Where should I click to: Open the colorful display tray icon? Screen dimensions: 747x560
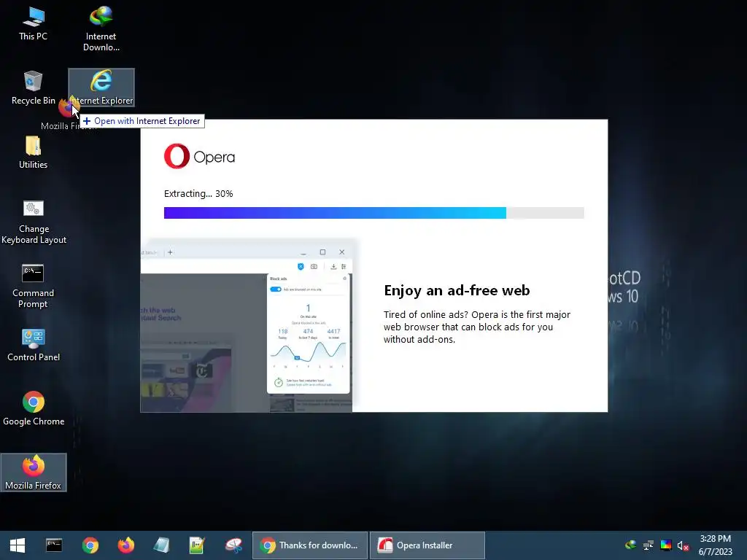point(666,545)
